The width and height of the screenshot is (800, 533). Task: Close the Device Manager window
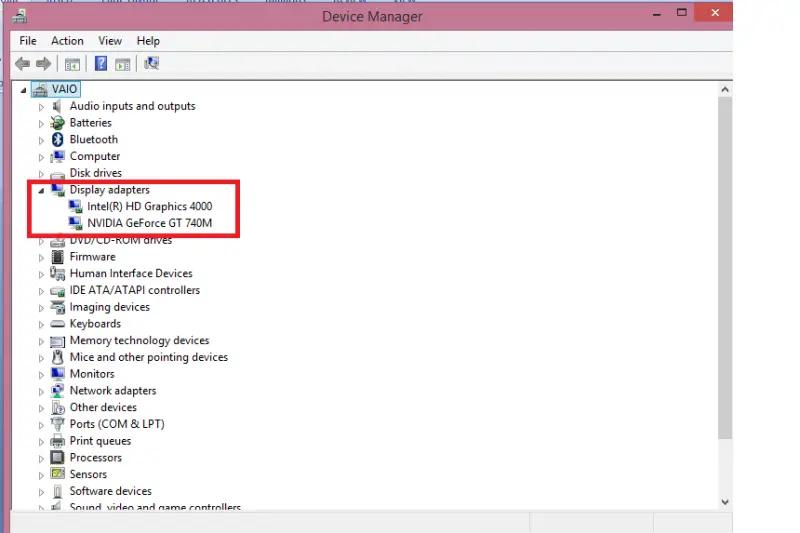click(715, 13)
